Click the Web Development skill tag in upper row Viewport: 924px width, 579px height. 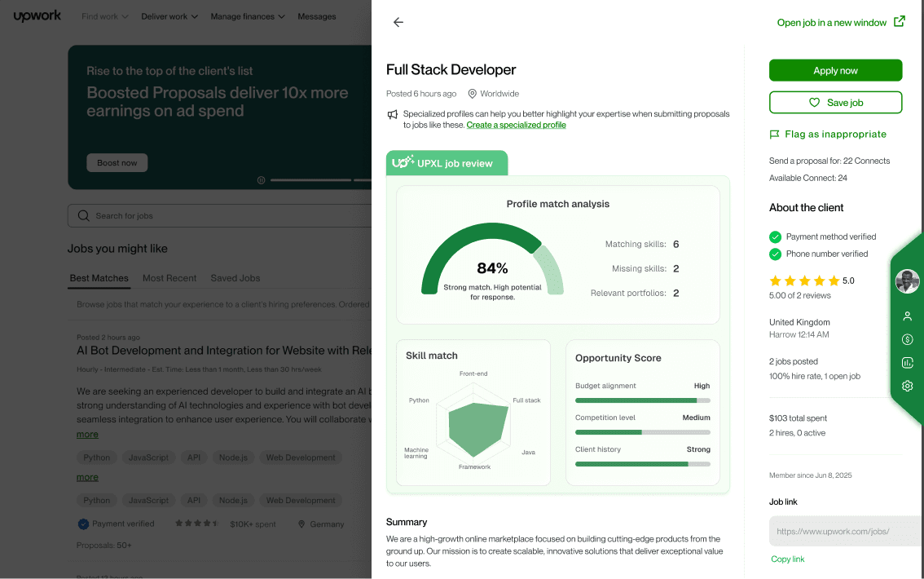point(301,457)
